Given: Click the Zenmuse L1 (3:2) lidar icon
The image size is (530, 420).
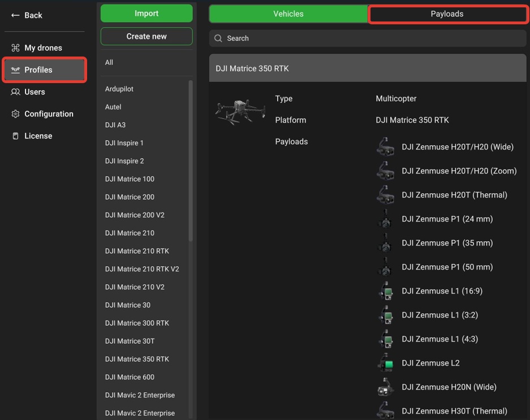Looking at the screenshot, I should (386, 315).
